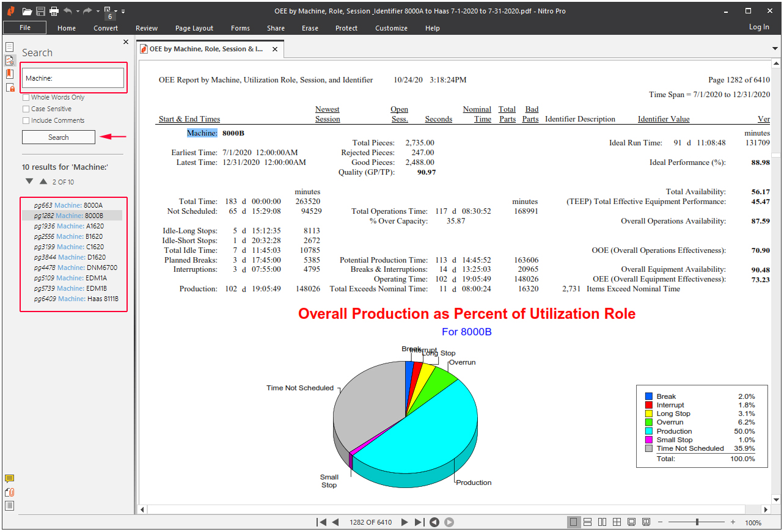This screenshot has width=784, height=532.
Task: Redo action arrow icon
Action: coord(87,11)
